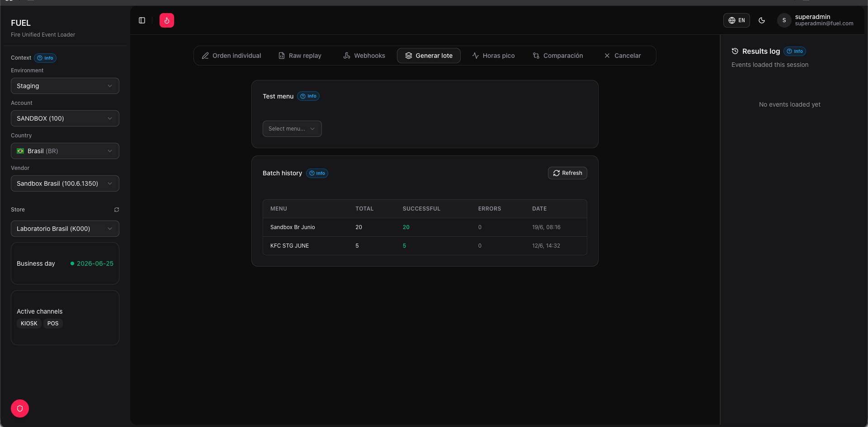Click the Refresh button in Batch history
Screen dimensions: 868x427
coord(567,173)
